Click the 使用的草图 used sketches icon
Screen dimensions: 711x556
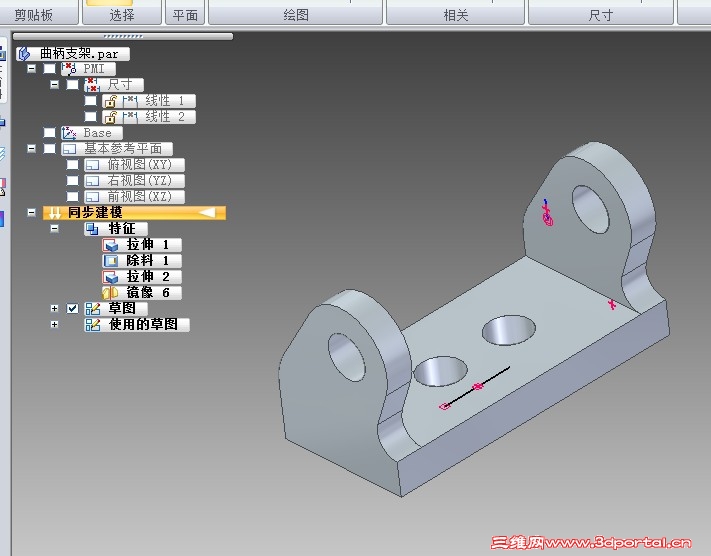point(93,325)
